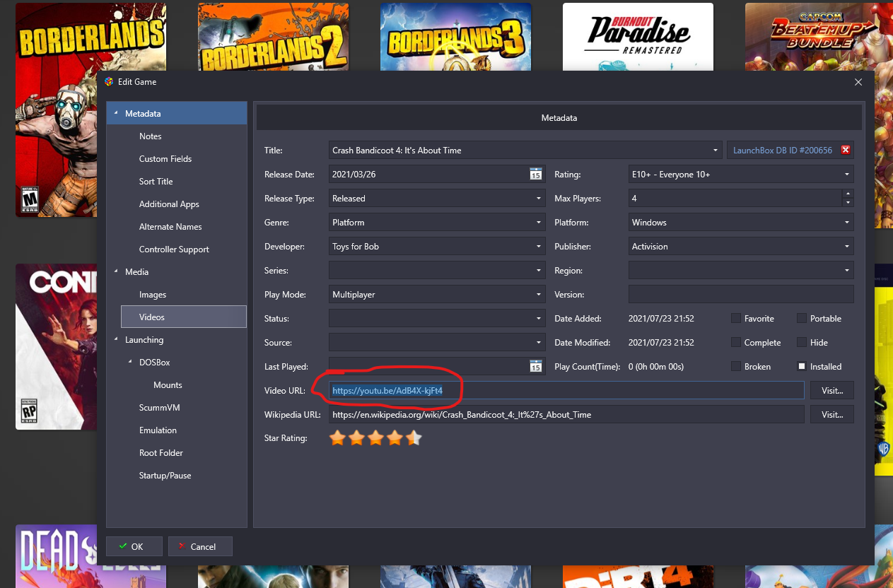
Task: Open the LaunchBox DB ID #200656 link
Action: click(x=782, y=151)
